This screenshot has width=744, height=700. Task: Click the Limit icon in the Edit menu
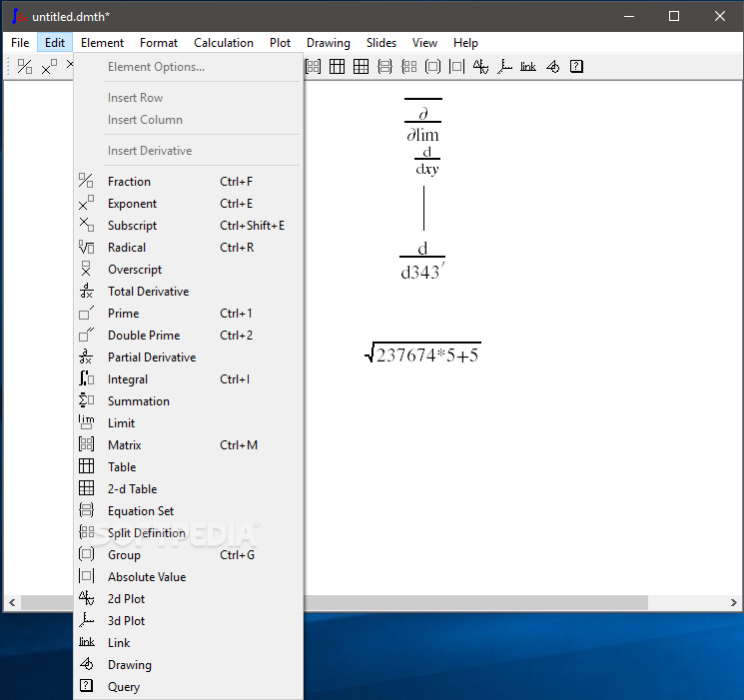[86, 422]
